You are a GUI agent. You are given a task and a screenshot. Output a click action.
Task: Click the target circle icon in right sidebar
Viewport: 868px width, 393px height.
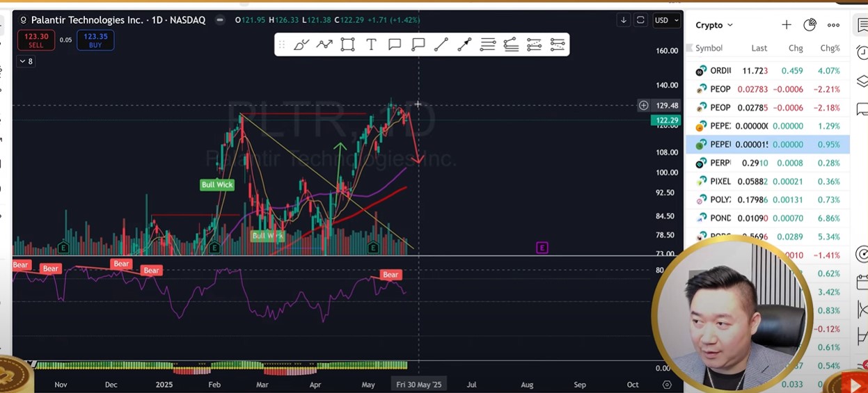pos(862,255)
